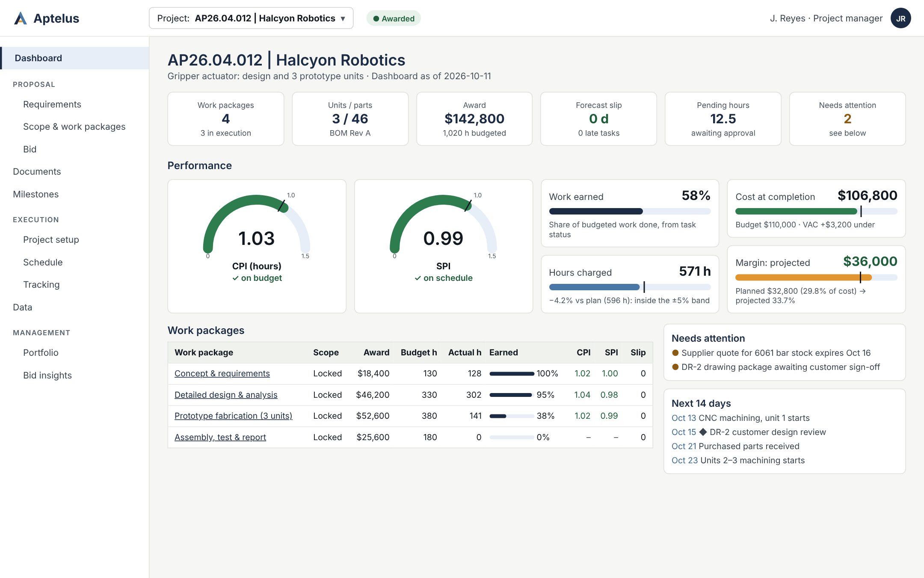The width and height of the screenshot is (924, 578).
Task: Click the Needs attention count card
Action: click(x=847, y=119)
